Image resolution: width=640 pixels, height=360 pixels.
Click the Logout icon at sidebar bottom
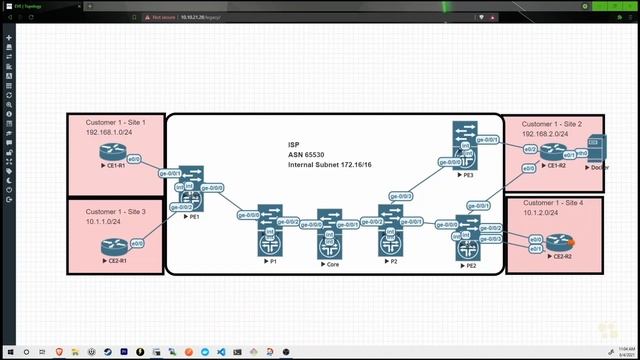(x=9, y=200)
